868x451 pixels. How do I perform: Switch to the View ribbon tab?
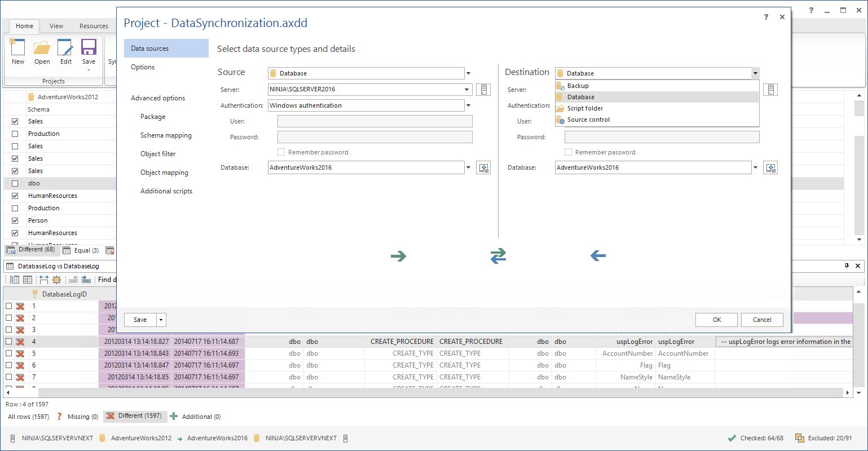click(56, 26)
